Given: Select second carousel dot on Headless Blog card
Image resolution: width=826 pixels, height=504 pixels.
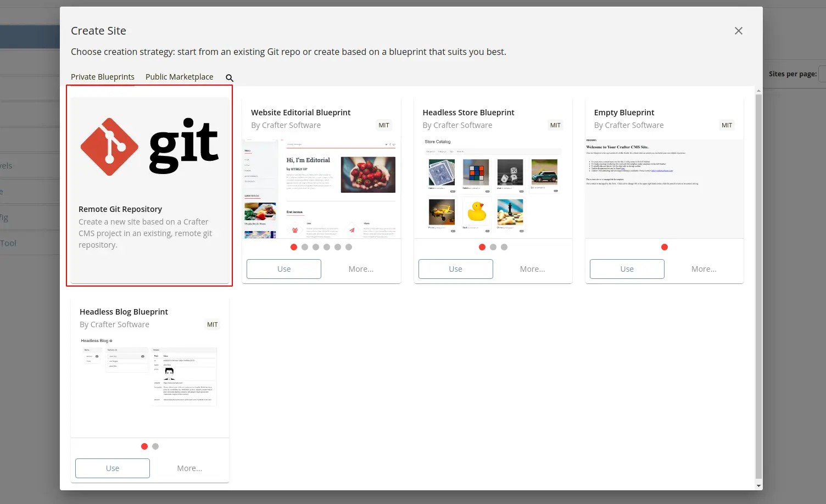Looking at the screenshot, I should click(x=155, y=446).
